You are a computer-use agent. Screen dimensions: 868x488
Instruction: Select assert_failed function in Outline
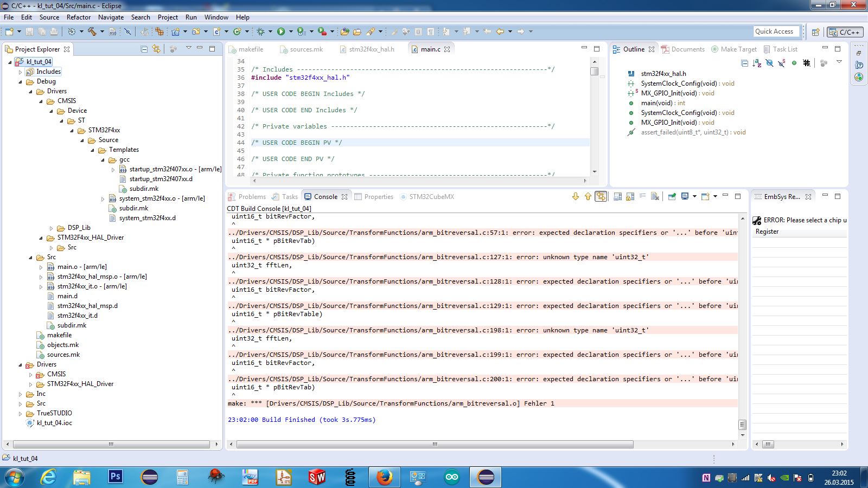(x=693, y=132)
